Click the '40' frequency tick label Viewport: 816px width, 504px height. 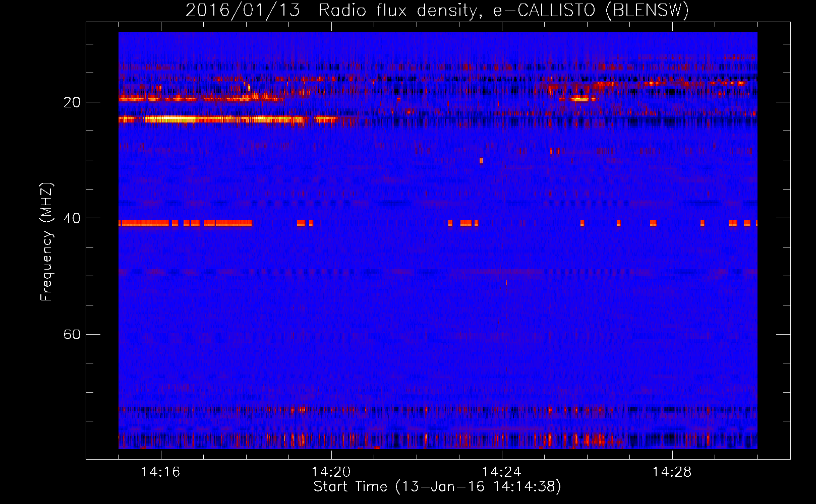pyautogui.click(x=72, y=218)
